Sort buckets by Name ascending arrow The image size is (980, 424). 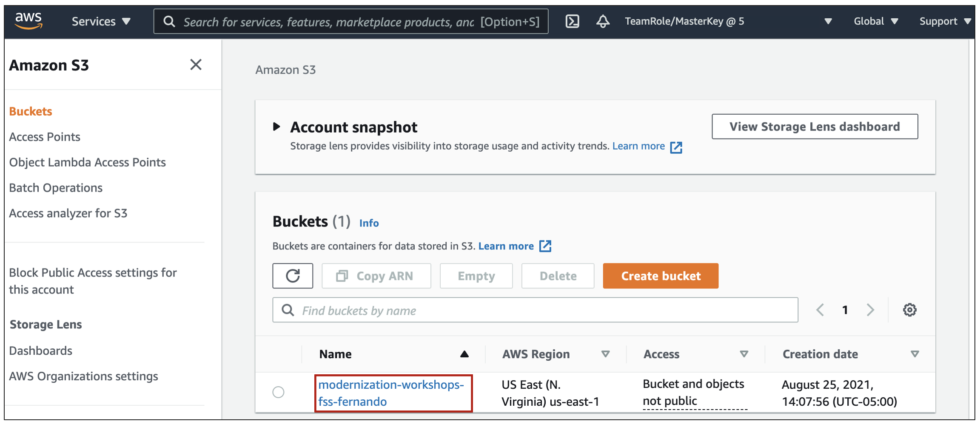point(464,354)
